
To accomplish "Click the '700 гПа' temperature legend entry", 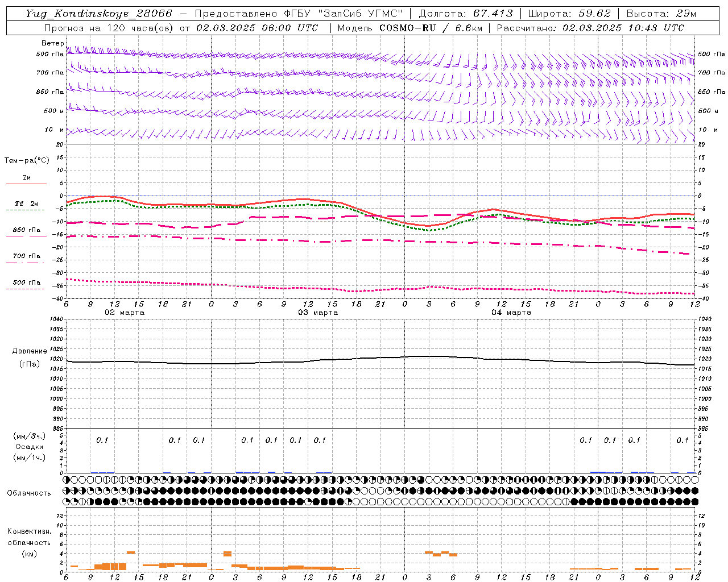I will [27, 256].
